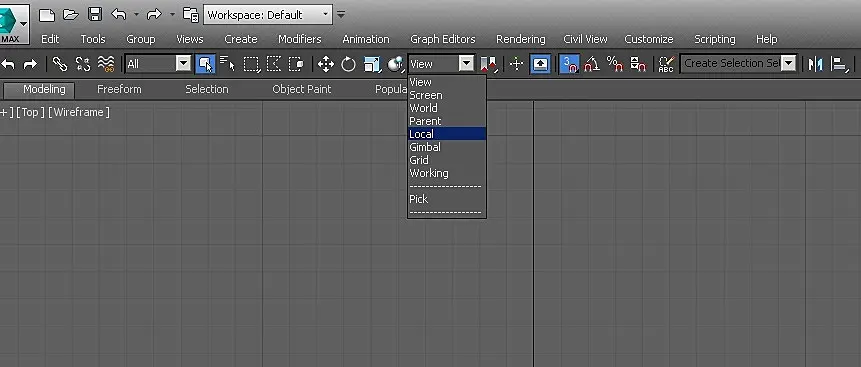Open the Civil View menu
Image resolution: width=861 pixels, height=367 pixels.
(585, 39)
